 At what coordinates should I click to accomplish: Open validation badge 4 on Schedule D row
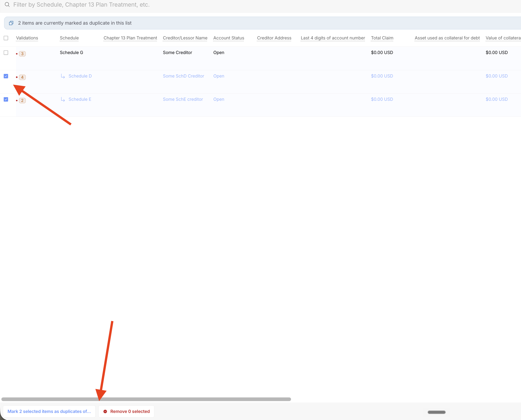(x=22, y=77)
